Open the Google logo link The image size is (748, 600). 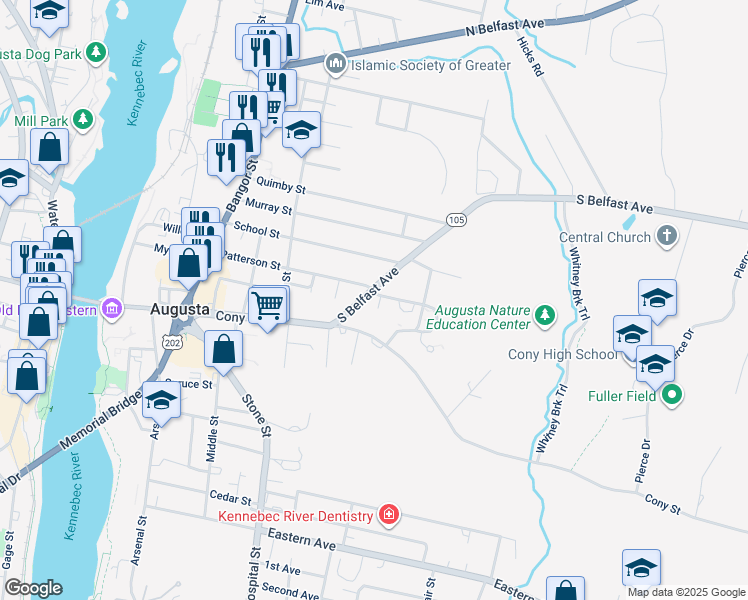pyautogui.click(x=33, y=588)
